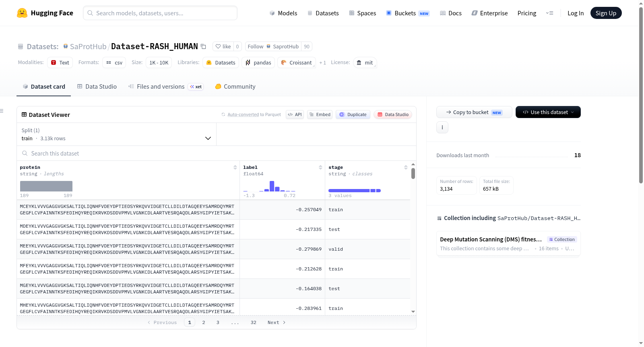Duplicate this dataset viewer
Image resolution: width=644 pixels, height=347 pixels.
pyautogui.click(x=353, y=114)
